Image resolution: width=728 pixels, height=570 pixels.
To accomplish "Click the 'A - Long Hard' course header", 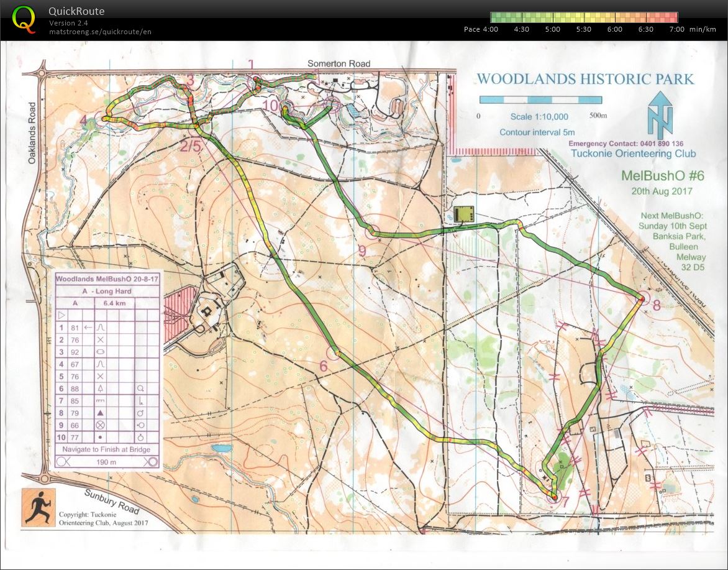I will click(x=105, y=290).
